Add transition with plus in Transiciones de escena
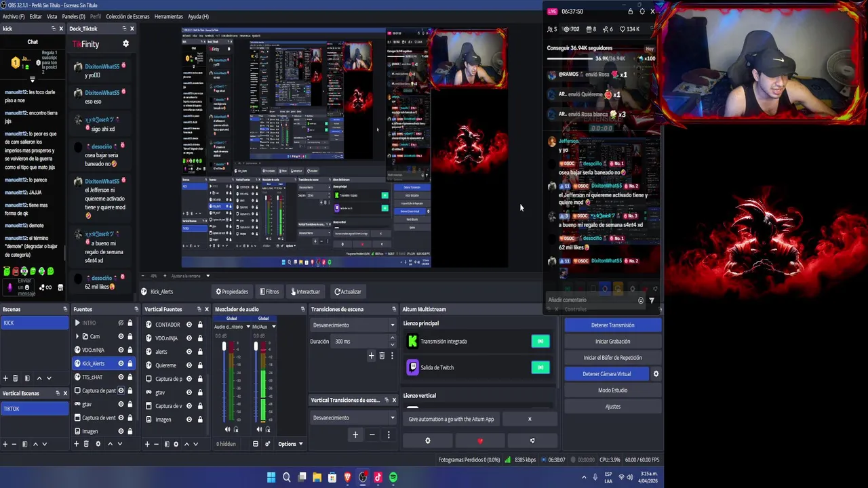This screenshot has width=868, height=488. 371,356
